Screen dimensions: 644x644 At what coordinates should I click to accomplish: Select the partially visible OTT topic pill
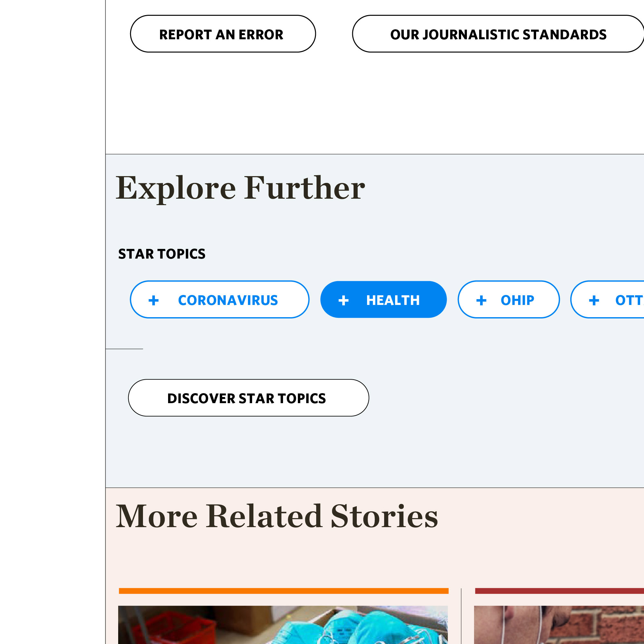click(x=607, y=299)
